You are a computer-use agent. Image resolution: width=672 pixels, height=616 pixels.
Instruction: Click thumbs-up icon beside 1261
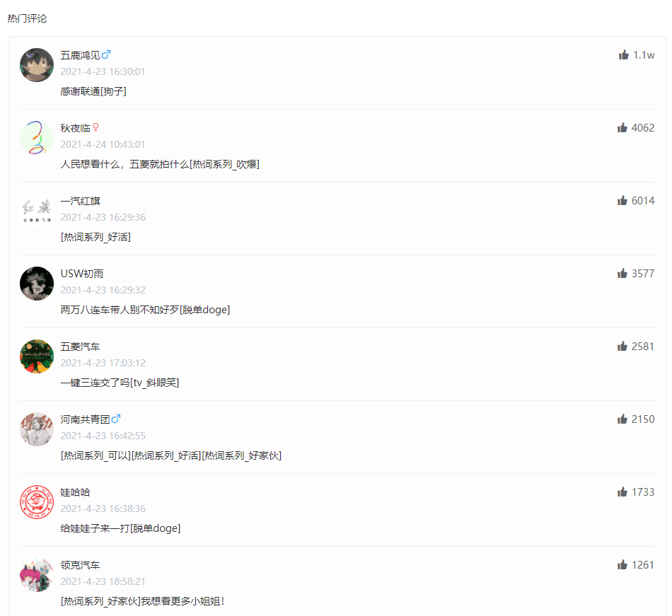point(622,564)
